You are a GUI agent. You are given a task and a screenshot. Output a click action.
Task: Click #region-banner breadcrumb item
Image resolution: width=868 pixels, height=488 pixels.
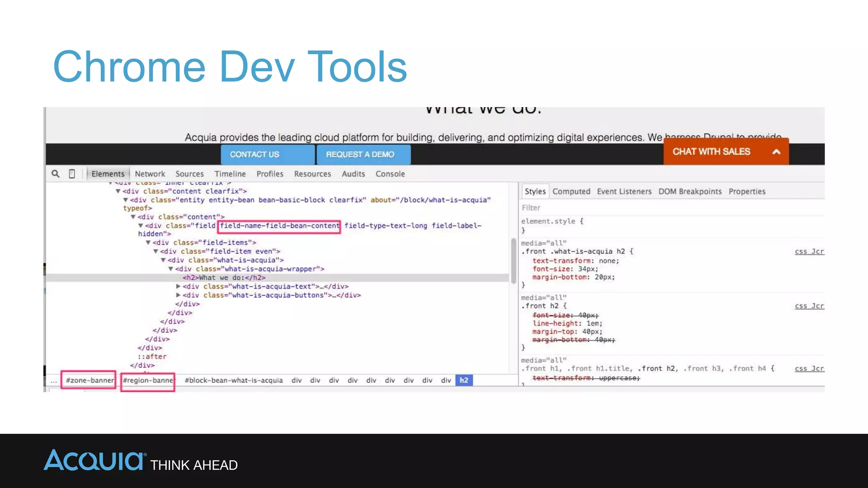pyautogui.click(x=148, y=380)
